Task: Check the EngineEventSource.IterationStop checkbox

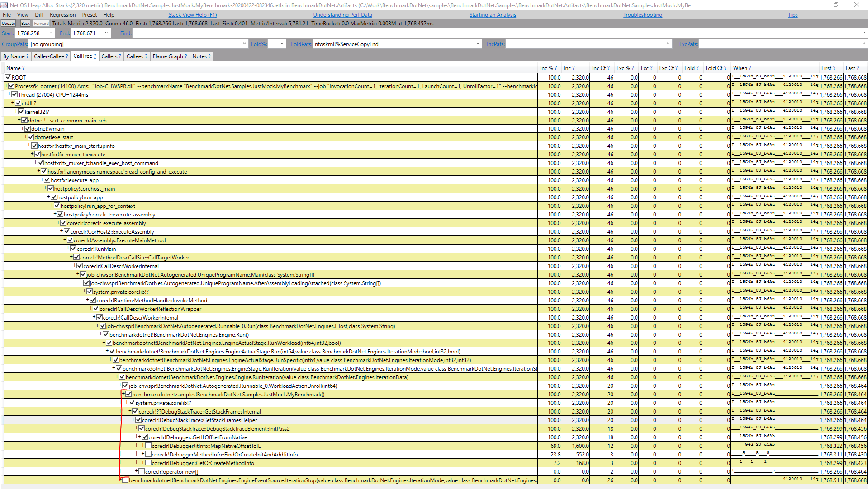Action: [x=125, y=480]
